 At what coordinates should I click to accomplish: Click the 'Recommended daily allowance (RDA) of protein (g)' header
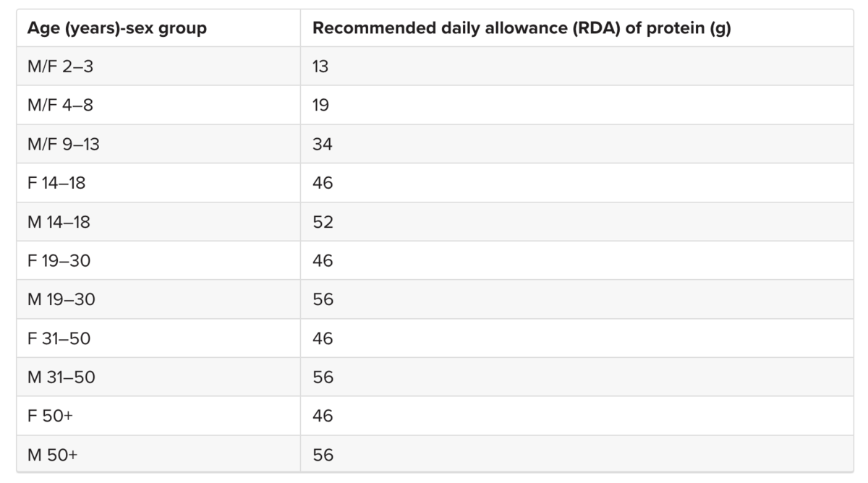522,29
